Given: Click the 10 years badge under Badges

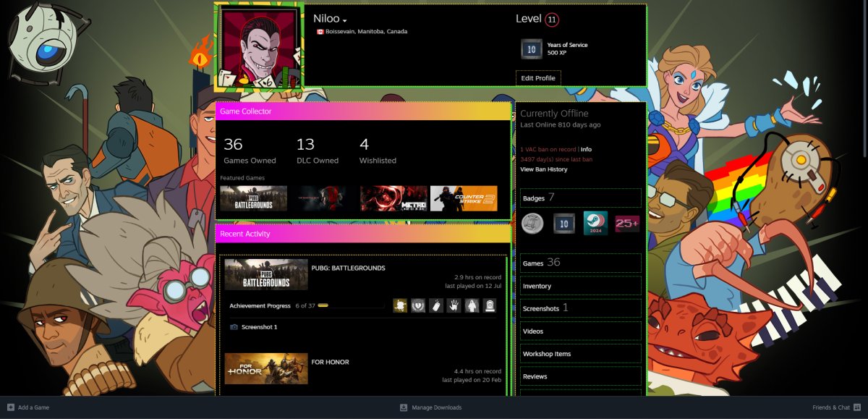Looking at the screenshot, I should point(564,224).
